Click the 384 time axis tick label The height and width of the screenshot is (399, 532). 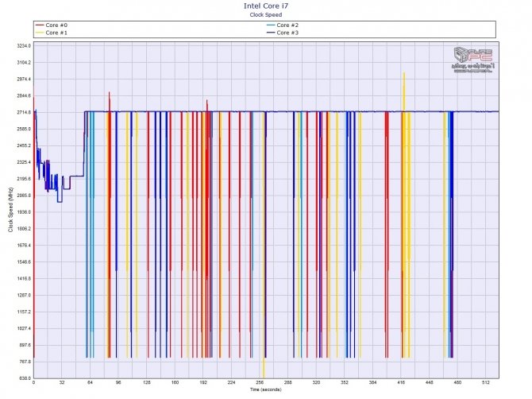click(372, 382)
